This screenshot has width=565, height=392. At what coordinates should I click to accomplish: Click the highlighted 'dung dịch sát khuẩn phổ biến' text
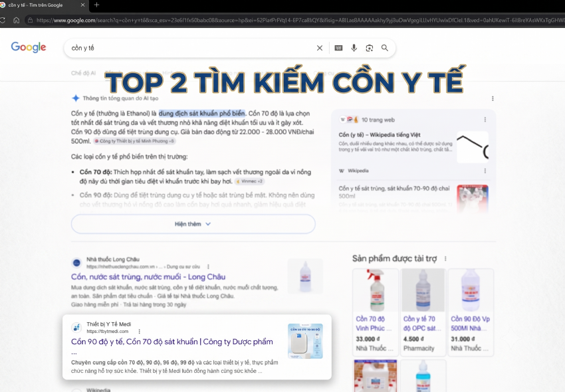click(202, 114)
